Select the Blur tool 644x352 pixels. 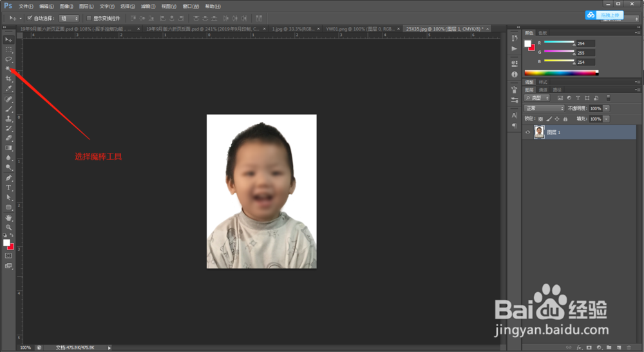click(x=8, y=157)
